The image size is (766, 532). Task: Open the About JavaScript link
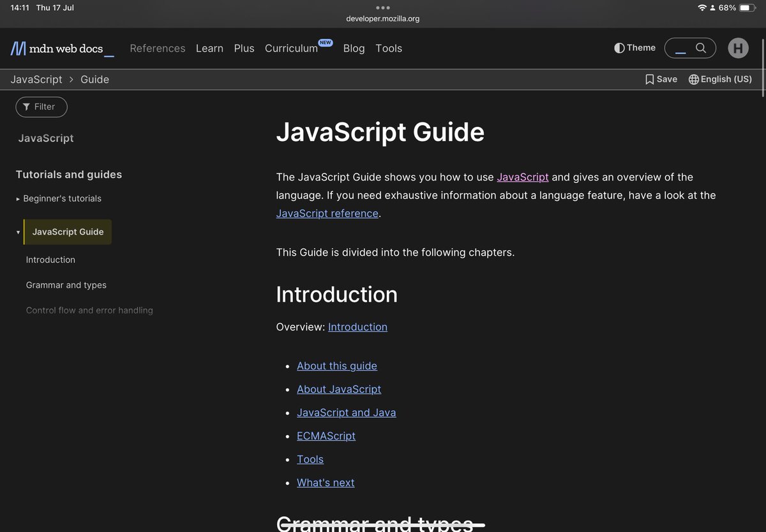tap(339, 389)
